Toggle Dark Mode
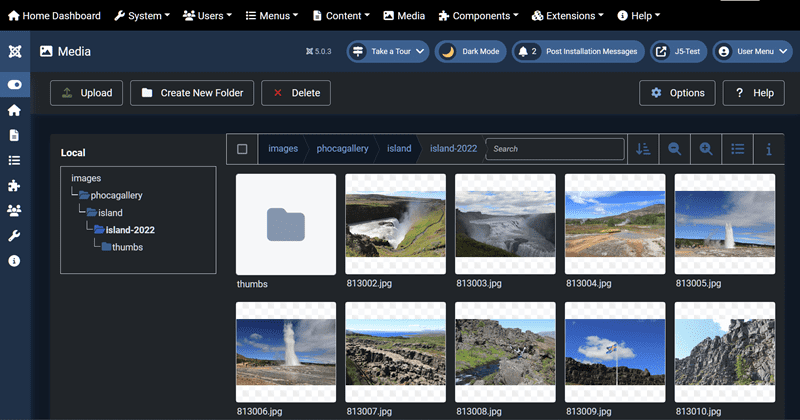 pyautogui.click(x=470, y=51)
